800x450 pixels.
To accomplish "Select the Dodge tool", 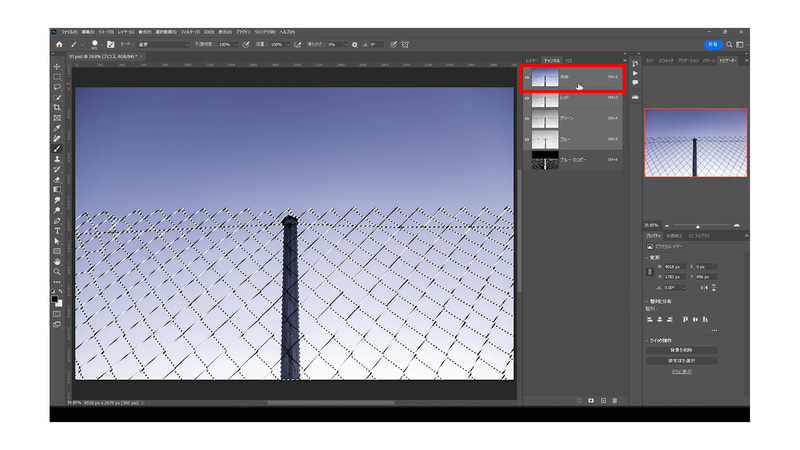I will (x=57, y=210).
